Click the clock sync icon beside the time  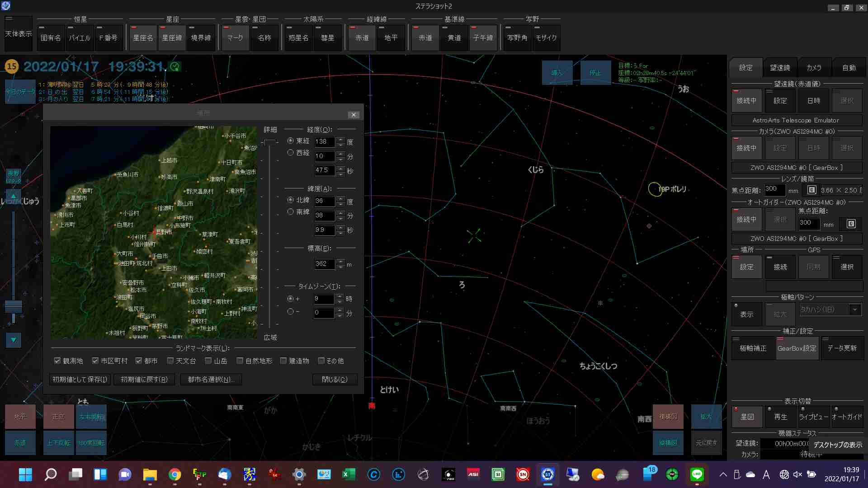[175, 67]
